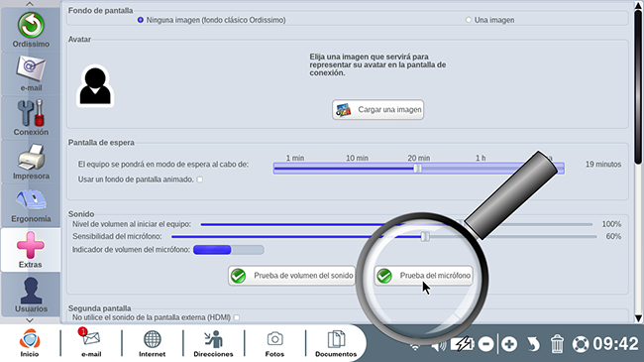Image resolution: width=644 pixels, height=362 pixels.
Task: Open the e-mail settings in sidebar
Action: (31, 73)
